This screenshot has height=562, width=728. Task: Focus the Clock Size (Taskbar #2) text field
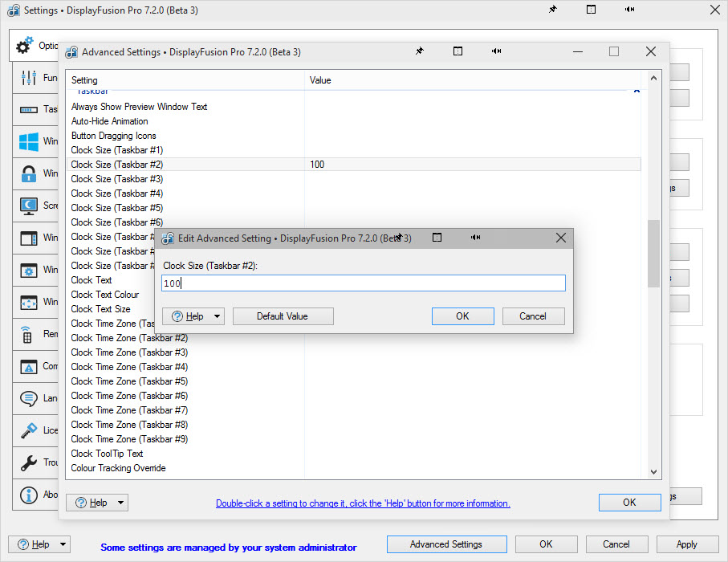pos(363,283)
